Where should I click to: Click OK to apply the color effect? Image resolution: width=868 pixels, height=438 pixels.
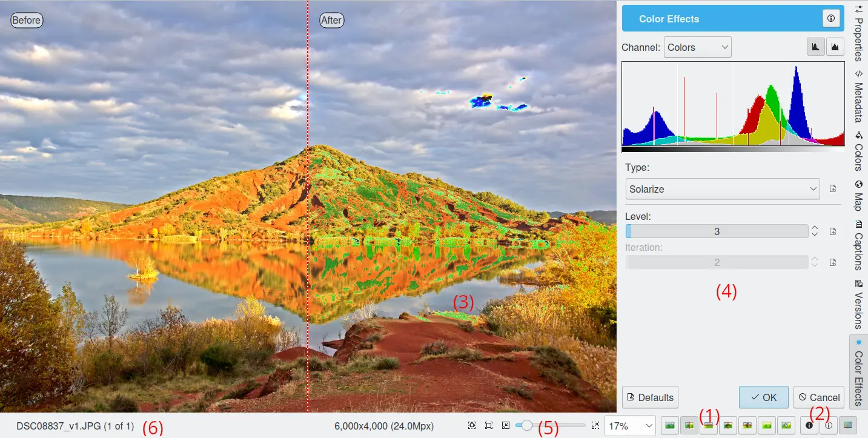pyautogui.click(x=763, y=397)
